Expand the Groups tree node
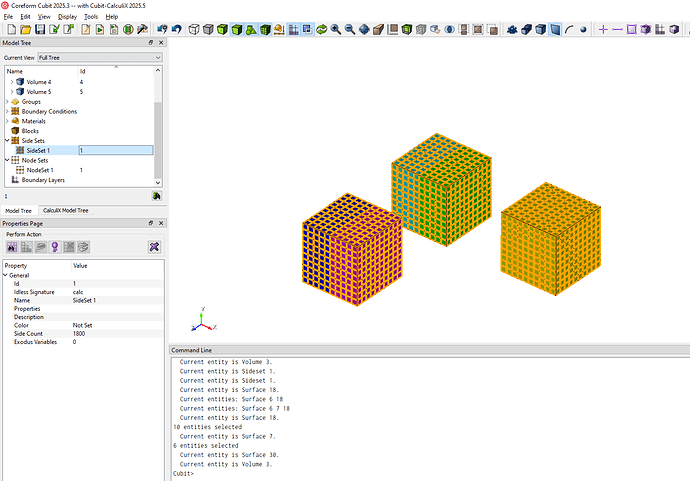 coord(7,102)
